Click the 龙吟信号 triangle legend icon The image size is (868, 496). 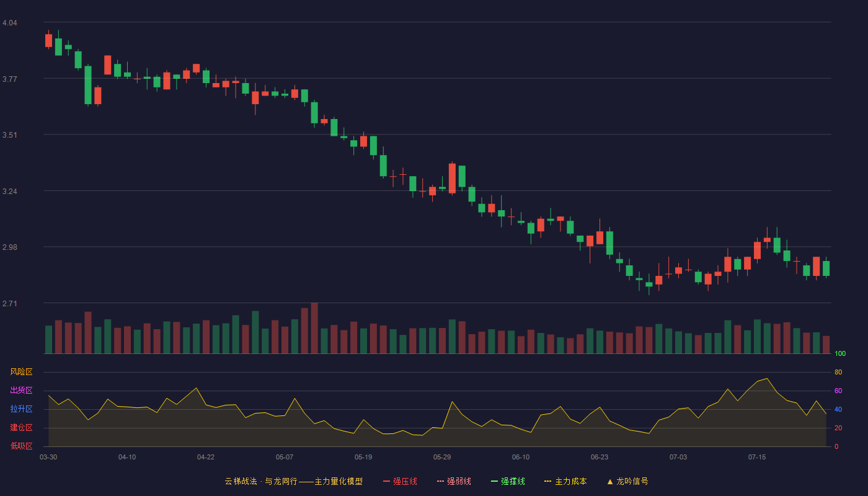pos(610,481)
